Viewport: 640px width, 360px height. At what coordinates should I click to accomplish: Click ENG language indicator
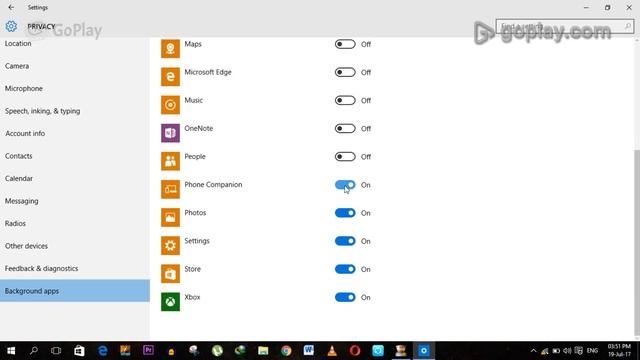pyautogui.click(x=592, y=351)
